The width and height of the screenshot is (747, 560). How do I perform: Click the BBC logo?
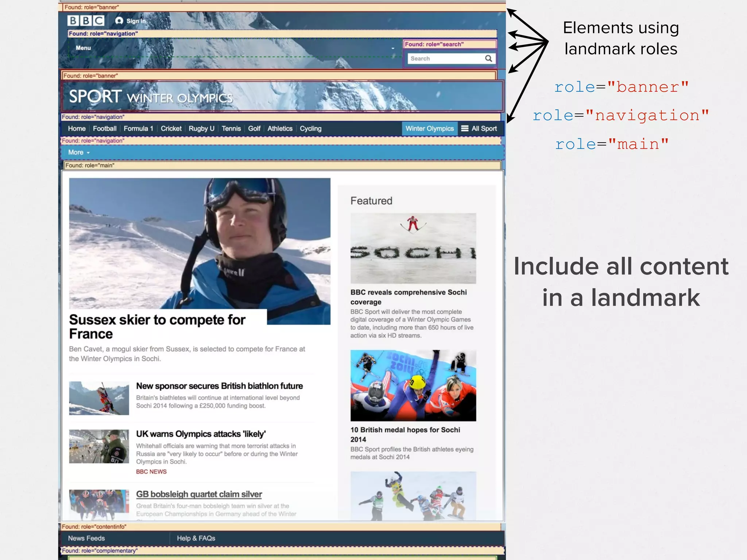pos(86,20)
